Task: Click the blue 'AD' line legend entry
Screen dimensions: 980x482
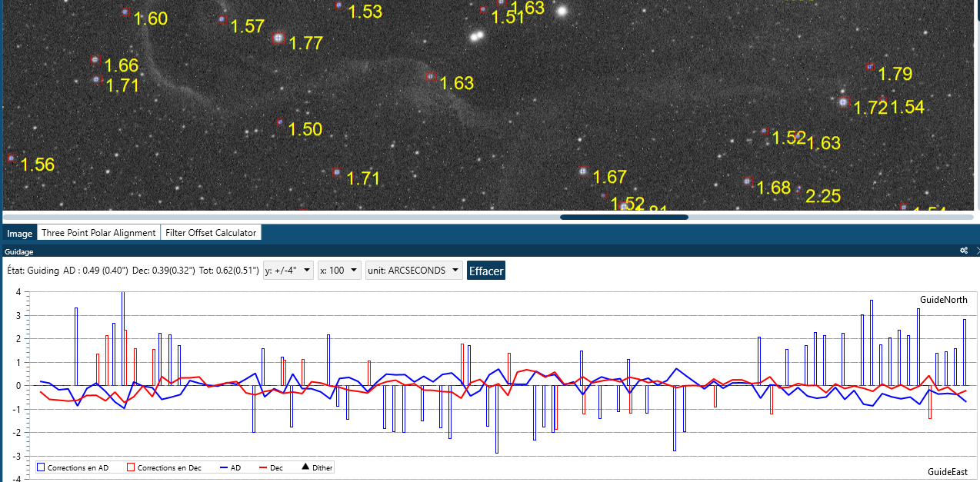Action: (x=231, y=467)
